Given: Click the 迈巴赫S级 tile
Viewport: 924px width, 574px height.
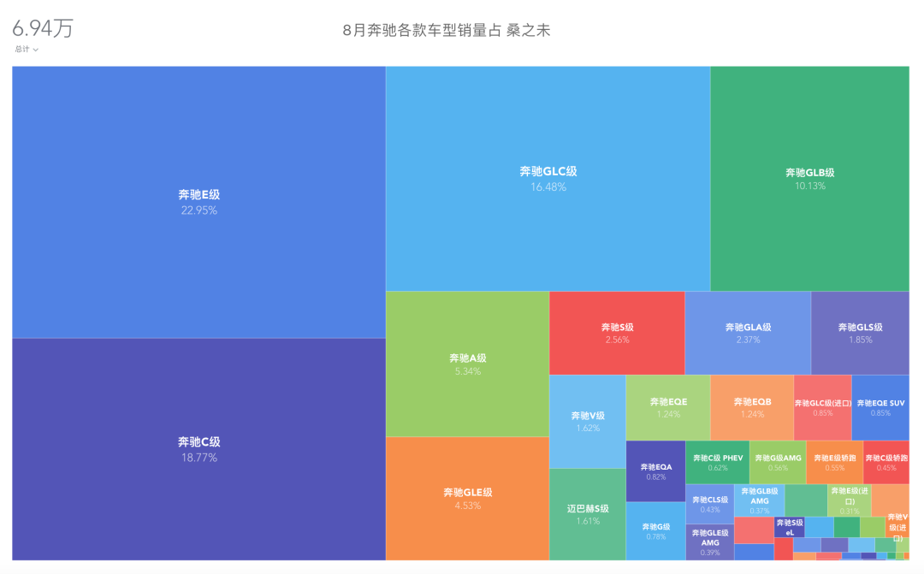Looking at the screenshot, I should pyautogui.click(x=587, y=513).
